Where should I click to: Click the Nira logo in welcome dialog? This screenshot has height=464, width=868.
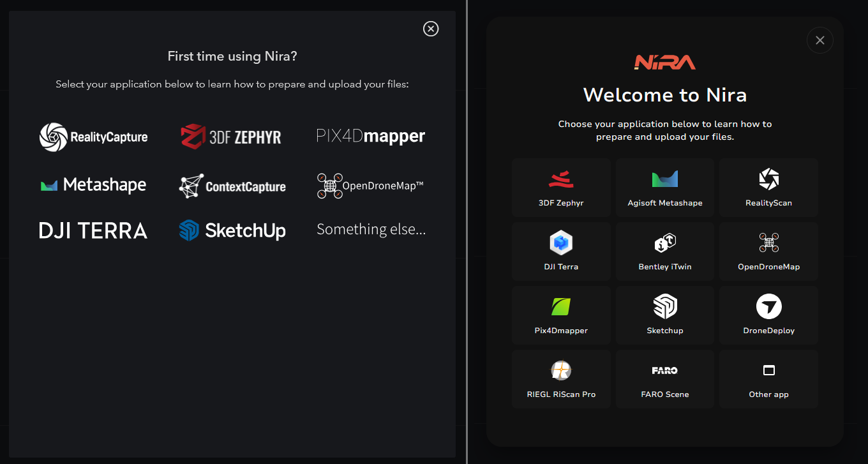click(665, 62)
